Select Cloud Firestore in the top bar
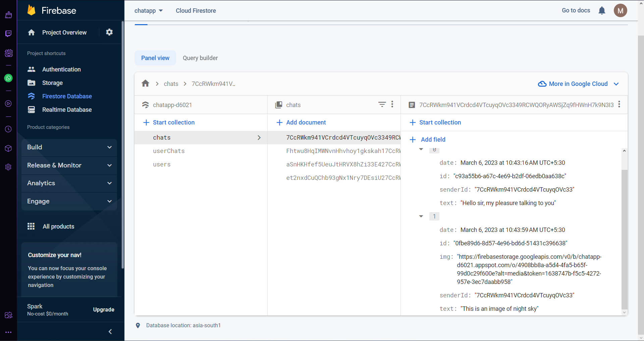Screen dimensions: 644x341 tap(196, 10)
